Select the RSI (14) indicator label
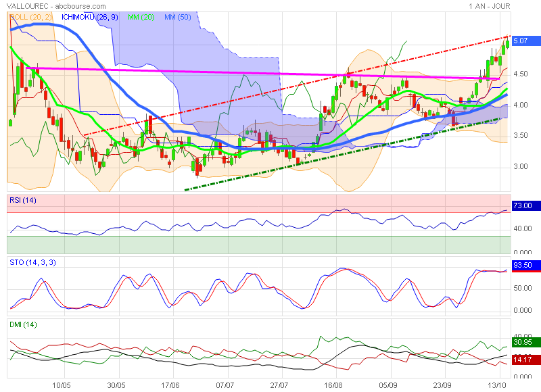541x392 pixels. (x=23, y=200)
